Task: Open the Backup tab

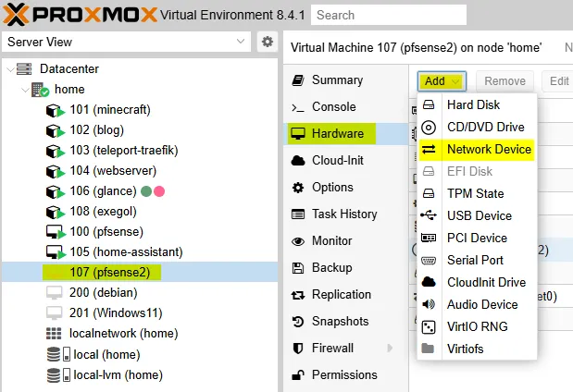Action: [x=345, y=267]
